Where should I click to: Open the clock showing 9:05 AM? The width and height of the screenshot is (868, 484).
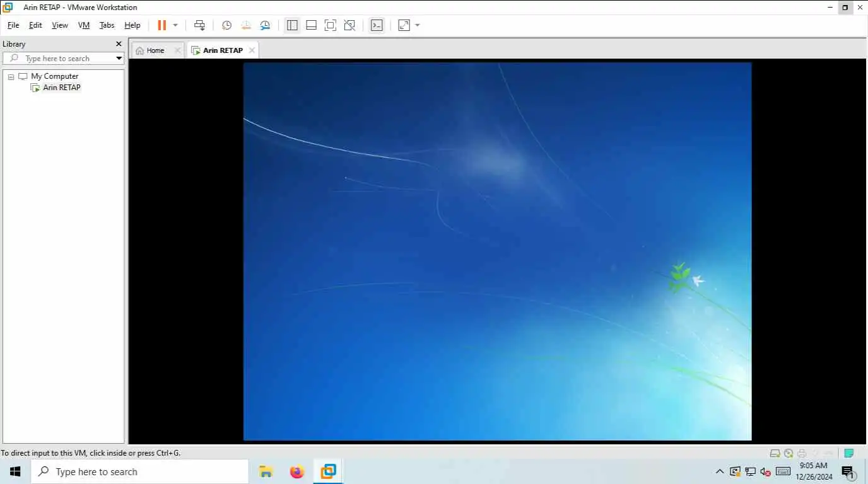point(814,471)
